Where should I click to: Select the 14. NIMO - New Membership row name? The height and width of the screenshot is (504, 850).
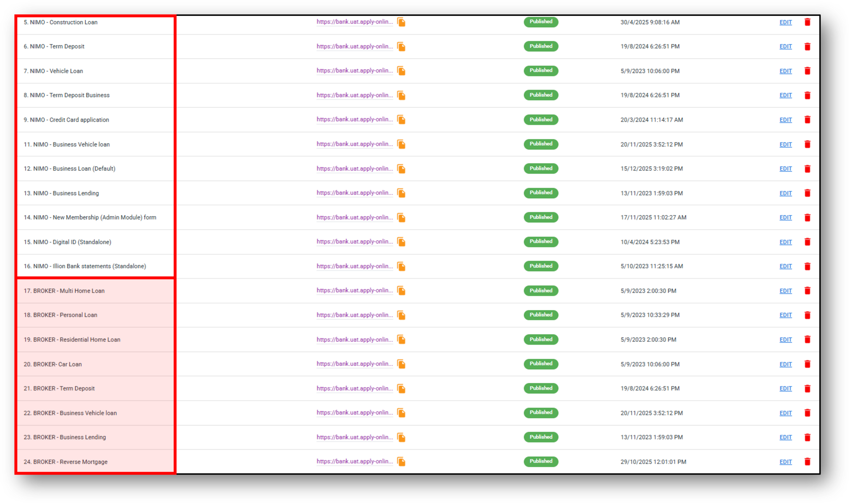point(90,217)
